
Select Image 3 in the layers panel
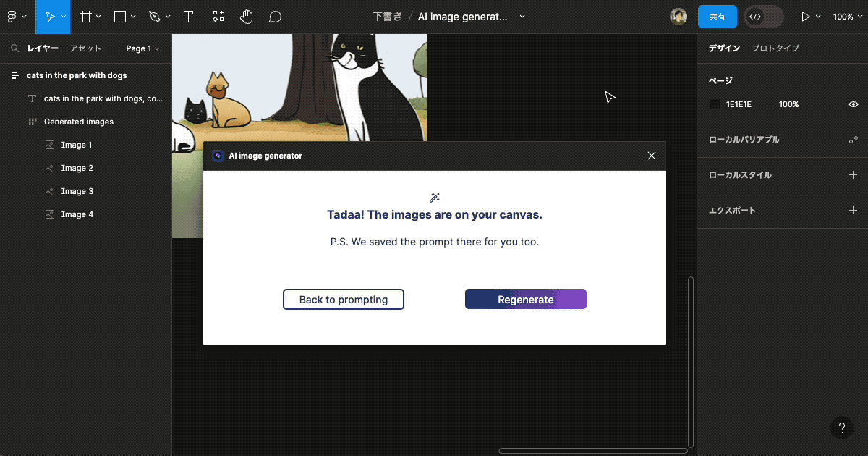point(77,190)
